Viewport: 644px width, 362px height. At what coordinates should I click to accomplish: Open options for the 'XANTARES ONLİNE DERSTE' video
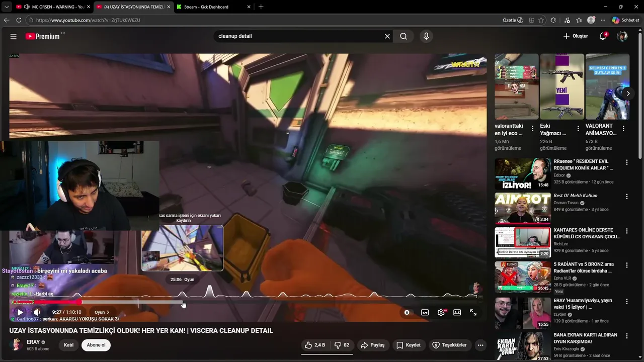[627, 231]
